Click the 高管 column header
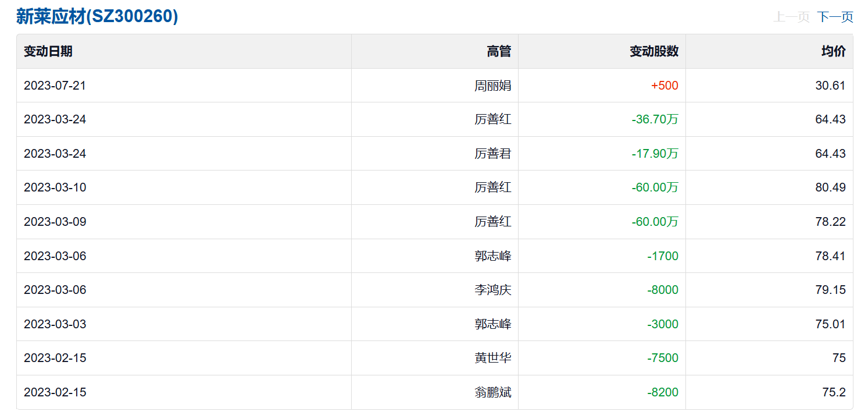 pyautogui.click(x=499, y=51)
